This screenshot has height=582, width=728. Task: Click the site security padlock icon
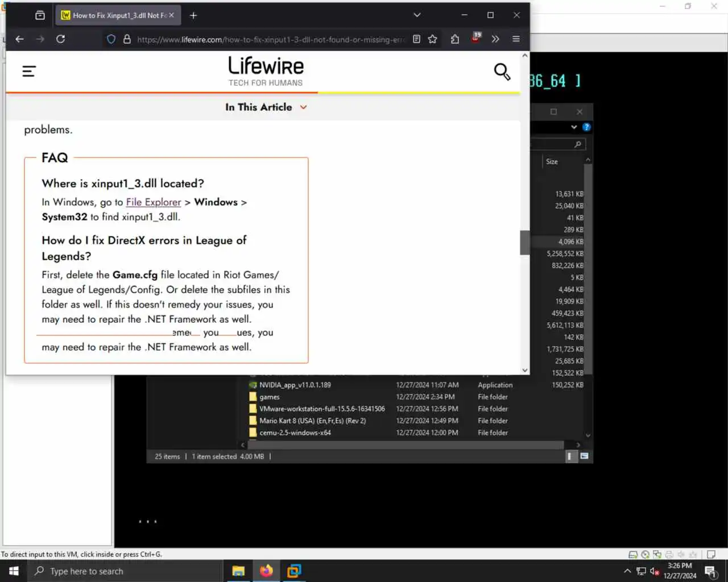(x=127, y=39)
